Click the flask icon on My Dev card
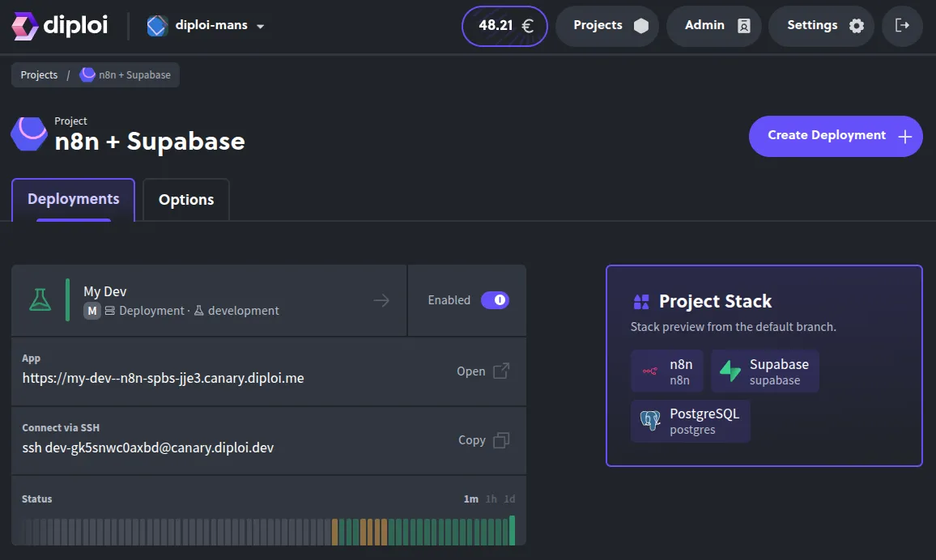Viewport: 936px width, 560px height. (41, 299)
